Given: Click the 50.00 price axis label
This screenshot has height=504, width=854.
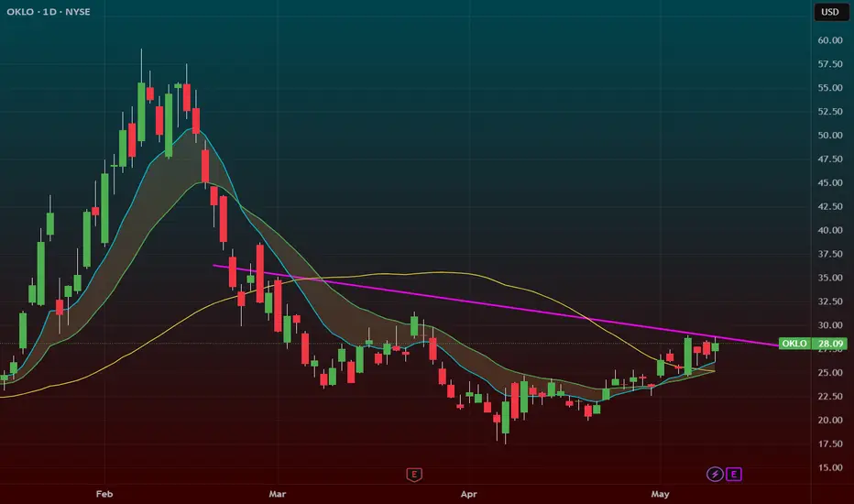Looking at the screenshot, I should pyautogui.click(x=830, y=135).
